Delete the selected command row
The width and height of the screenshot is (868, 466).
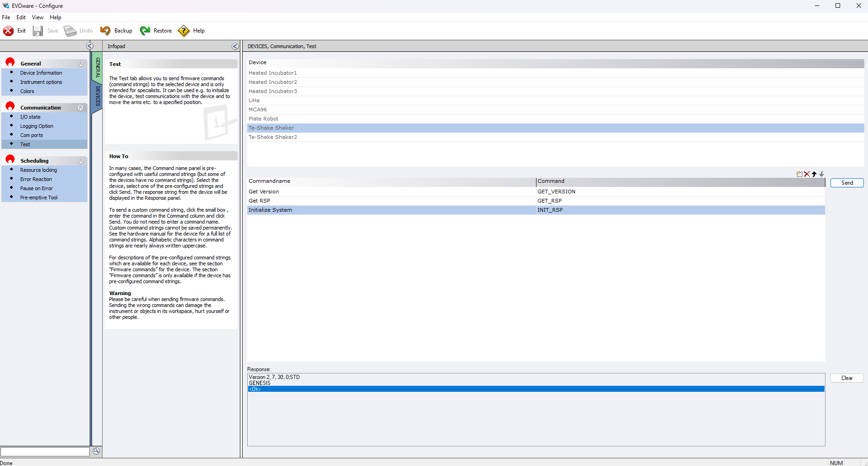pyautogui.click(x=807, y=174)
